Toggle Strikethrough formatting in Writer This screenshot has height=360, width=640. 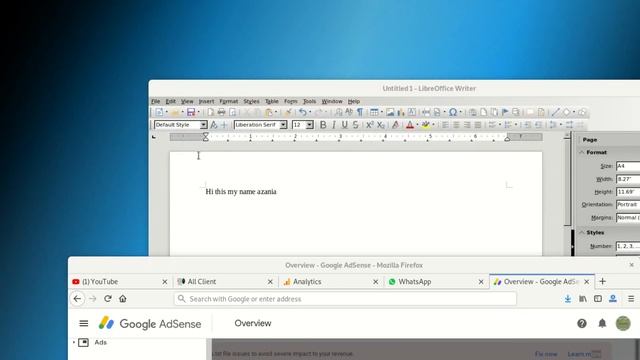pos(356,125)
